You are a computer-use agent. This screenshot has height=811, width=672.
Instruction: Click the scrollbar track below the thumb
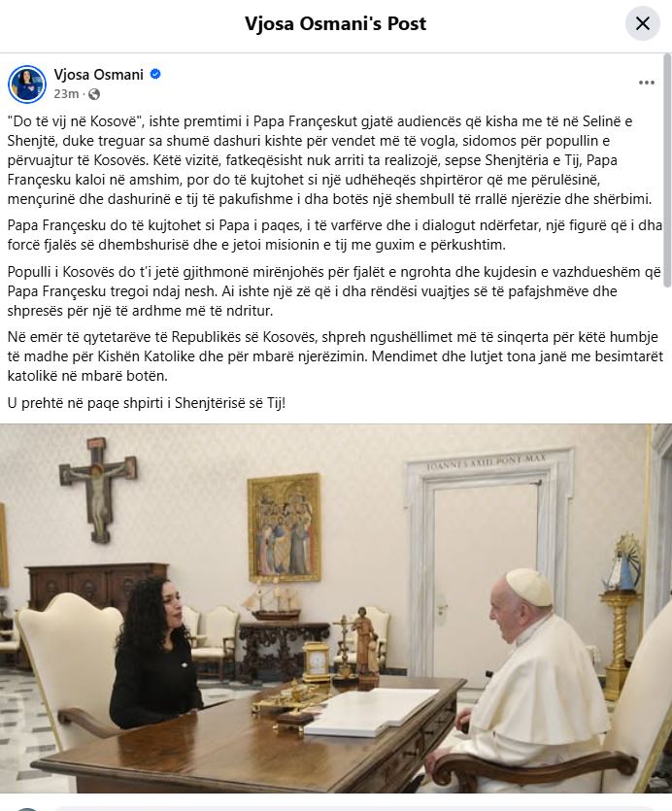point(667,518)
